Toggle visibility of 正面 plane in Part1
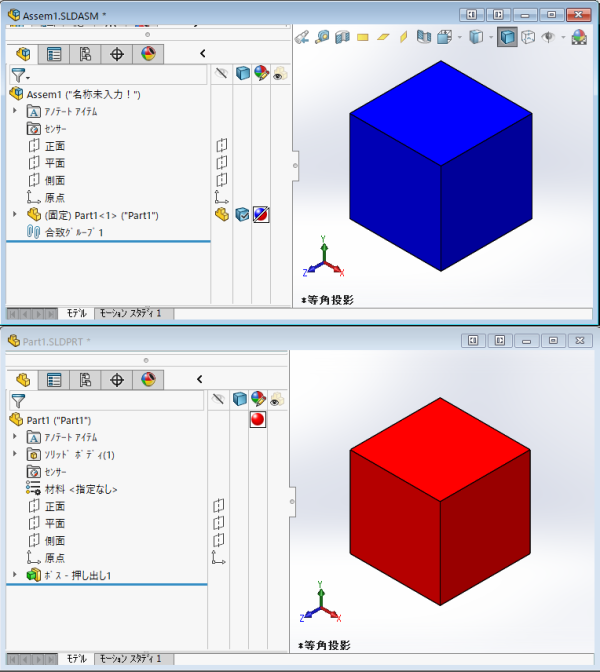 (x=221, y=506)
